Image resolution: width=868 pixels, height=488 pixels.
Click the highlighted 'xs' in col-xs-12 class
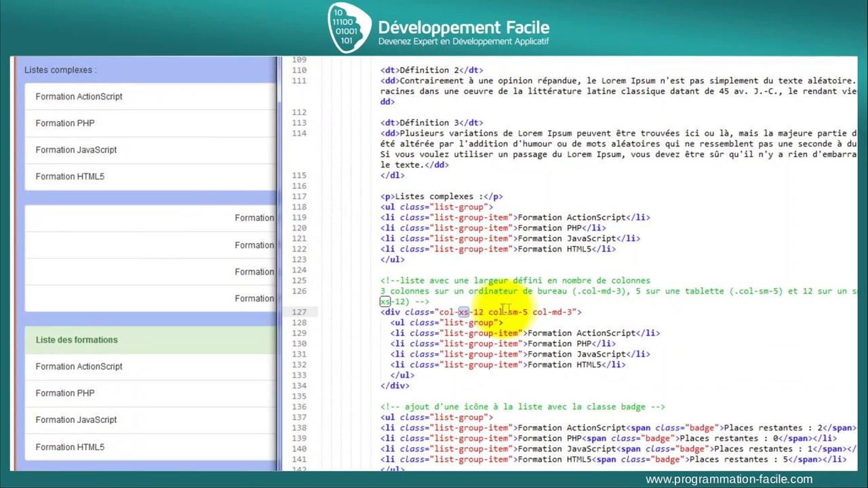click(464, 312)
